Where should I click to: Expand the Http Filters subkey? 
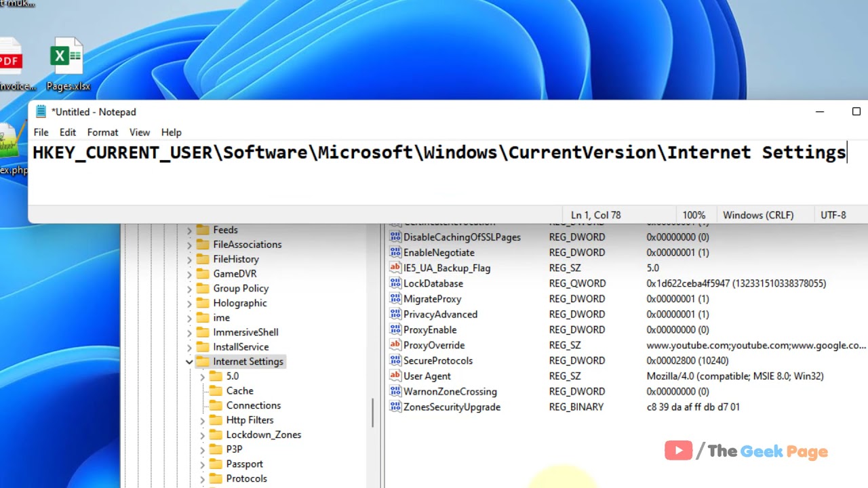tap(202, 420)
